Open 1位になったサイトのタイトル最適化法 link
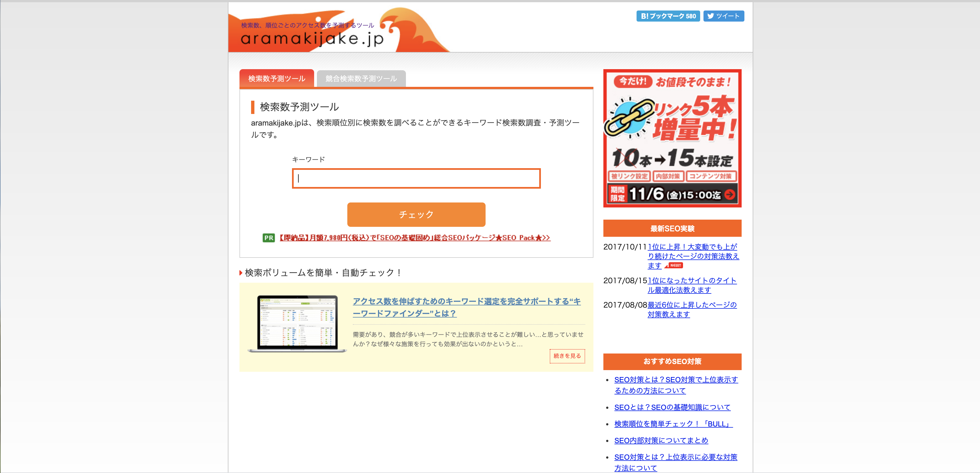The height and width of the screenshot is (473, 980). (692, 285)
